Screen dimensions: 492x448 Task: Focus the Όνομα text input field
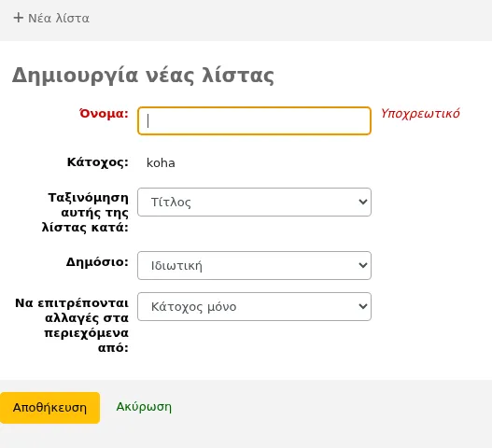point(254,120)
